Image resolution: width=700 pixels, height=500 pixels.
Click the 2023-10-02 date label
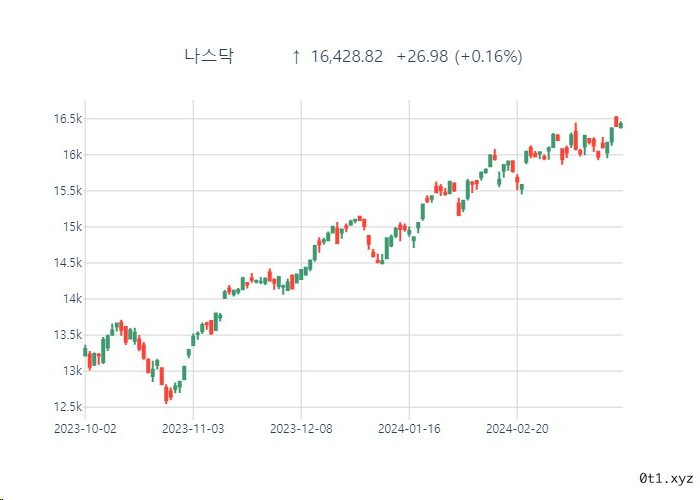pos(85,429)
